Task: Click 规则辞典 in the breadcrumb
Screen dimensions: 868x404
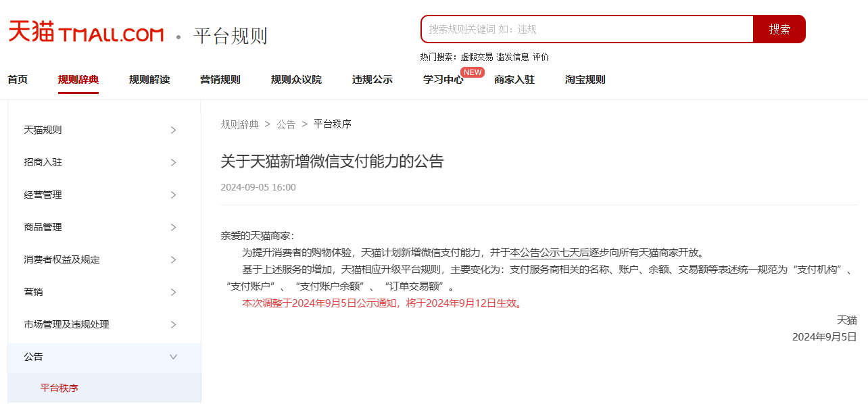Action: [x=239, y=124]
